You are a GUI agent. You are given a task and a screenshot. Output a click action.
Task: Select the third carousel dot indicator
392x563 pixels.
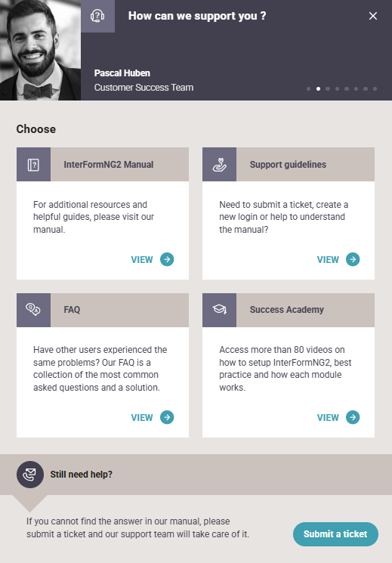click(328, 88)
